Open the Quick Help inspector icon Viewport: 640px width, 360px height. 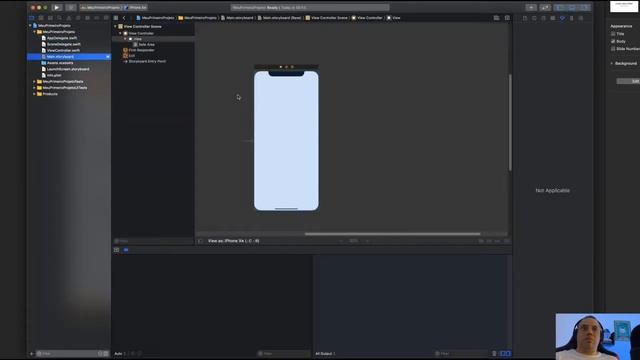(x=543, y=18)
